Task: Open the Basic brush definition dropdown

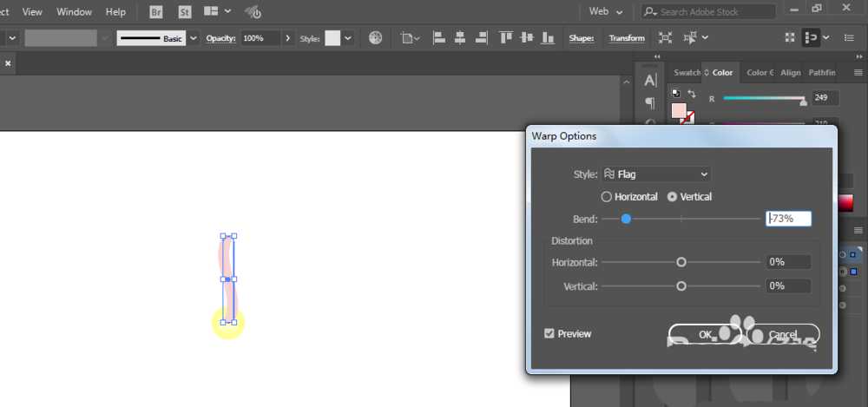Action: click(193, 38)
